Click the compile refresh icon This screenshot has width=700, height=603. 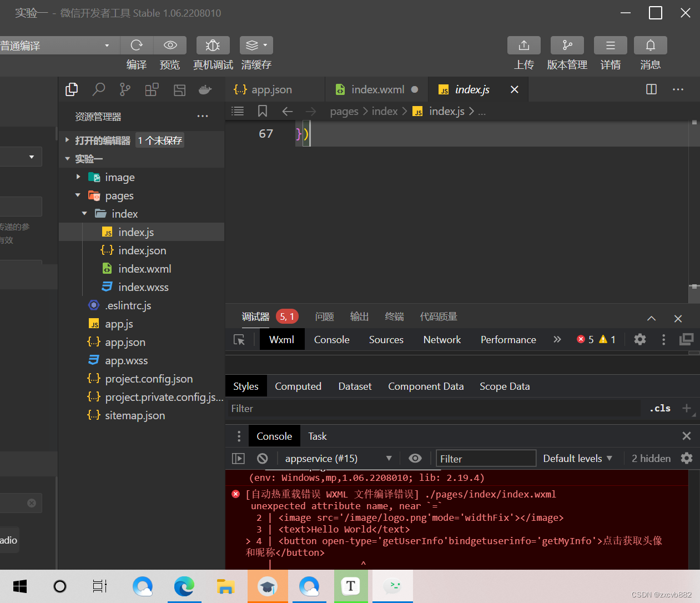tap(137, 45)
